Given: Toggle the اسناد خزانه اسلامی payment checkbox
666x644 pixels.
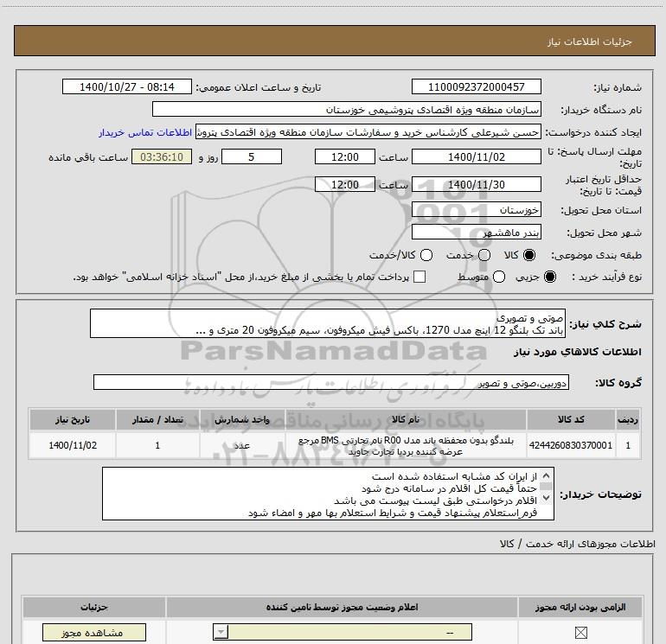Looking at the screenshot, I should tap(419, 277).
